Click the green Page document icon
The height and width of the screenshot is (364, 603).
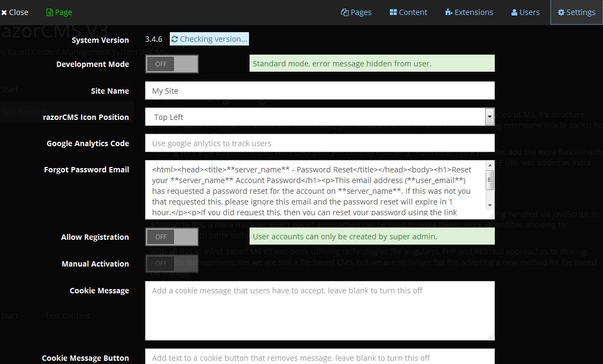[49, 12]
